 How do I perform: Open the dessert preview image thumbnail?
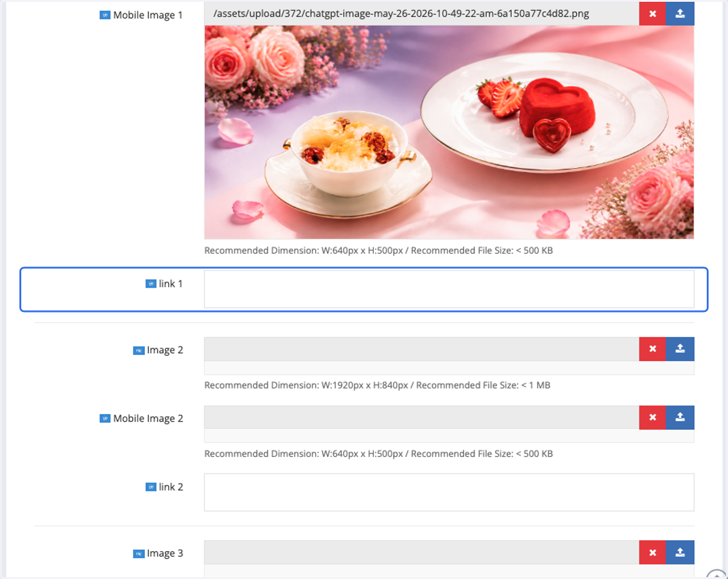(449, 132)
